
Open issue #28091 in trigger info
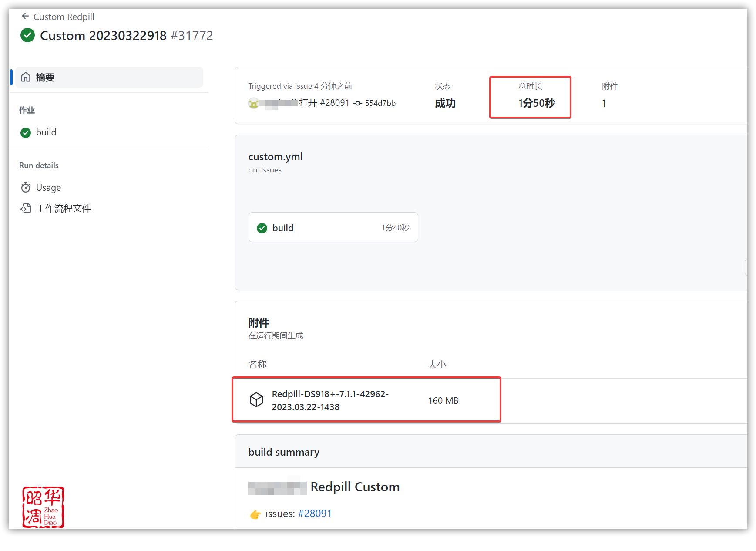point(334,103)
